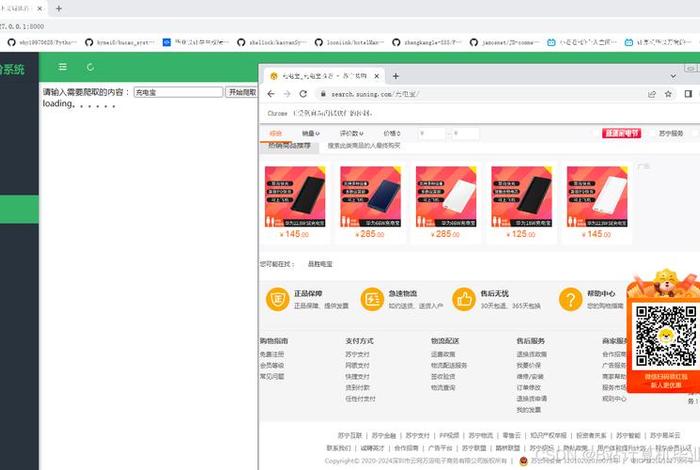The width and height of the screenshot is (700, 470).
Task: Click the 帮助中心 question mark icon
Action: click(x=570, y=299)
